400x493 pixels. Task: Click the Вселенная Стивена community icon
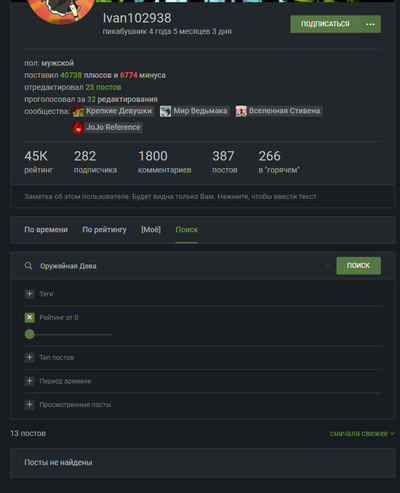[x=241, y=111]
